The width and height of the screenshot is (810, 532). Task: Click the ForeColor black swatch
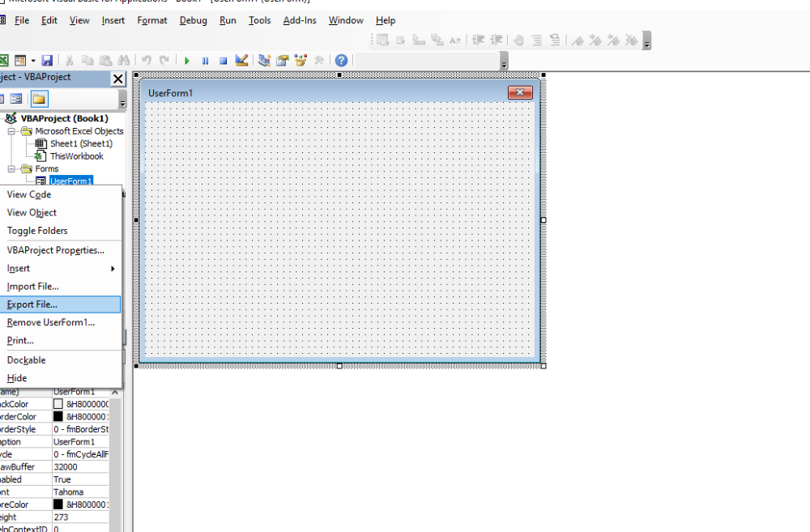coord(58,504)
